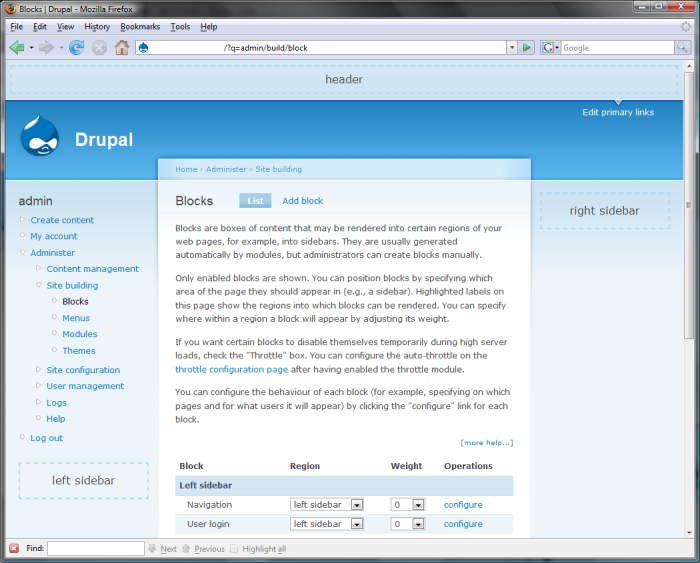700x563 pixels.
Task: Open the History menu
Action: [97, 27]
